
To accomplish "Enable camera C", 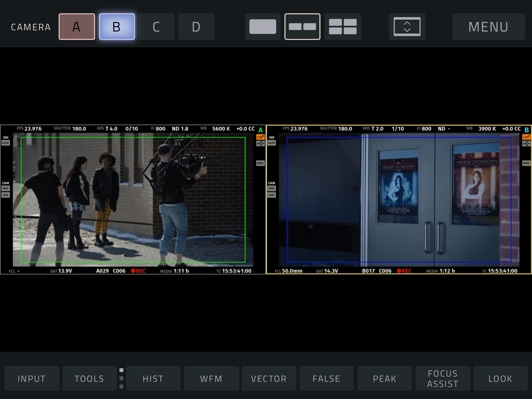I will point(156,27).
